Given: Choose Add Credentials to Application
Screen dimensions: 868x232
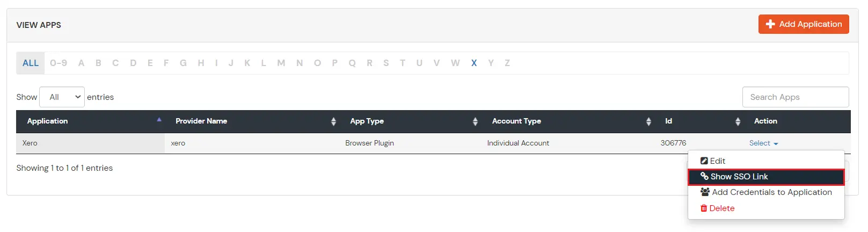Looking at the screenshot, I should (x=766, y=192).
